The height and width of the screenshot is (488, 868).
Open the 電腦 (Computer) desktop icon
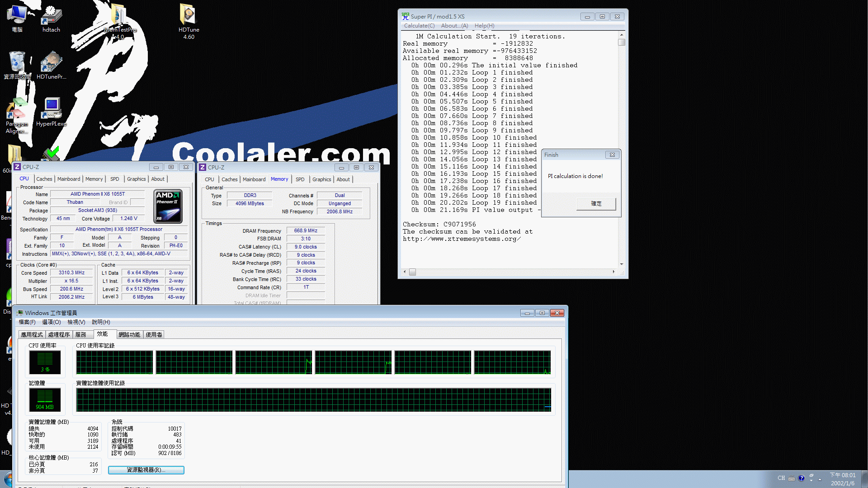click(17, 18)
